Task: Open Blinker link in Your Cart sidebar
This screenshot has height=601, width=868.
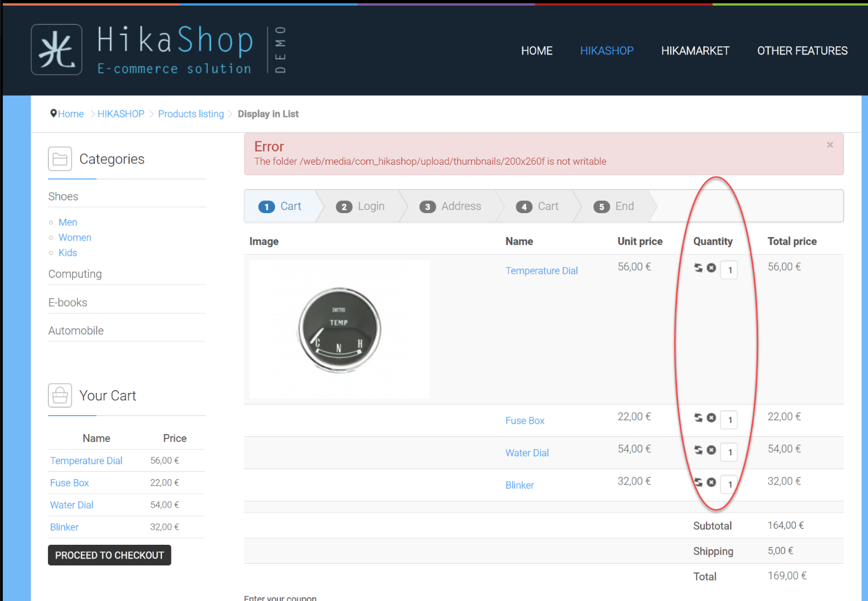Action: pyautogui.click(x=65, y=527)
